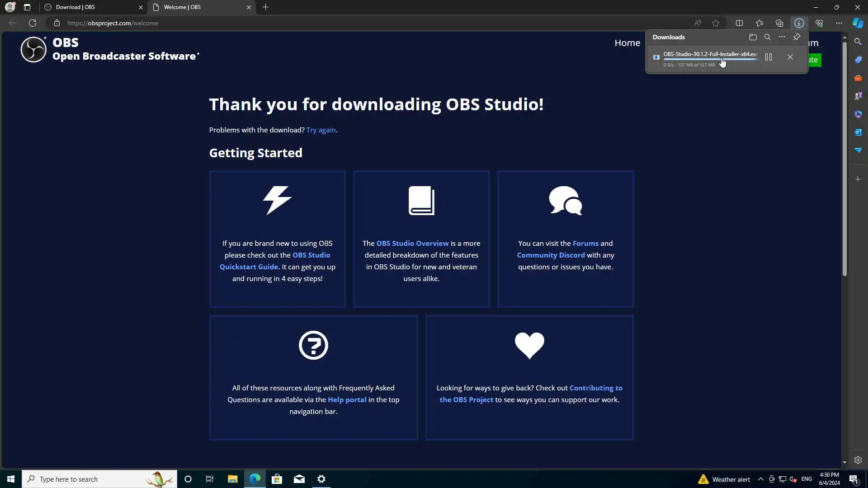Toggle split screen view
Image resolution: width=868 pixels, height=488 pixels.
pyautogui.click(x=739, y=23)
